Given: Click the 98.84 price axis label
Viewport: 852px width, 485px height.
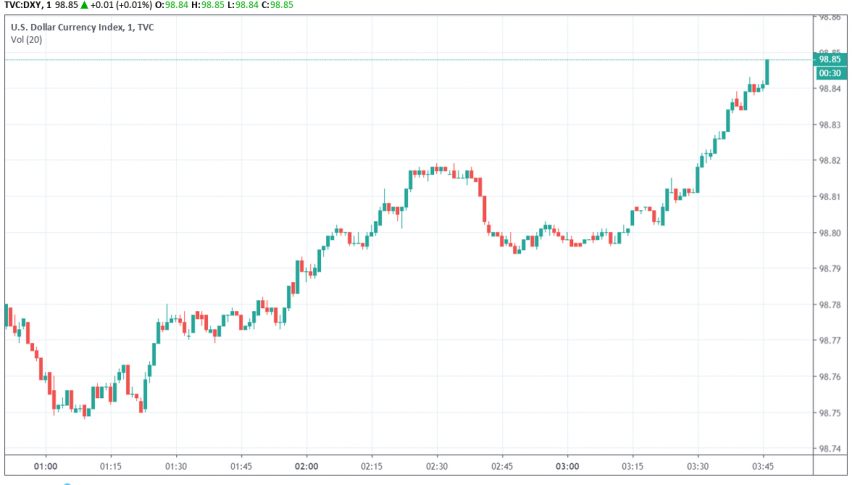Looking at the screenshot, I should (x=830, y=89).
